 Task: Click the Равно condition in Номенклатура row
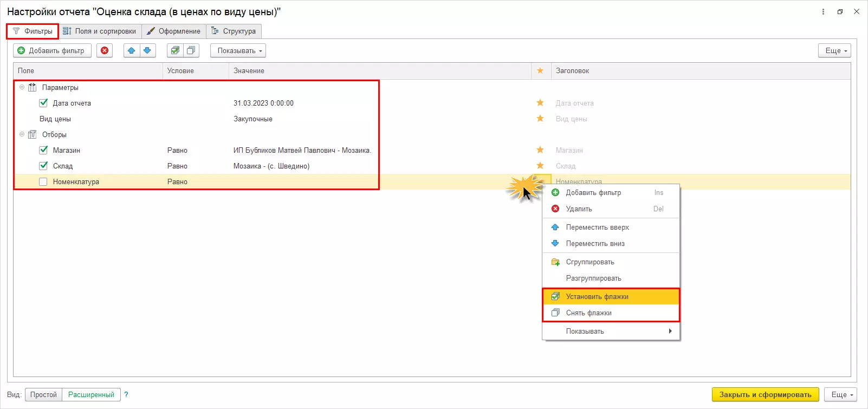(177, 182)
